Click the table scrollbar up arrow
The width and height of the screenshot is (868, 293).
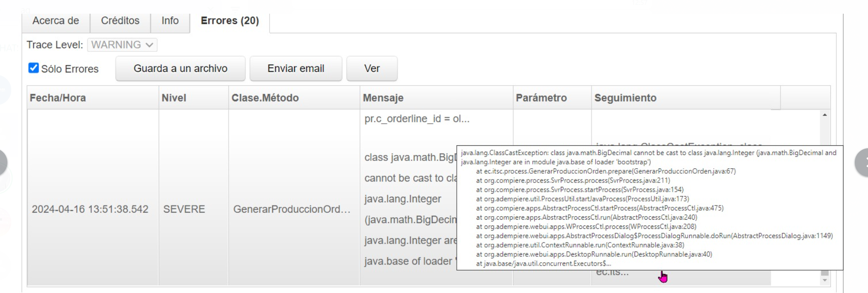coord(825,115)
